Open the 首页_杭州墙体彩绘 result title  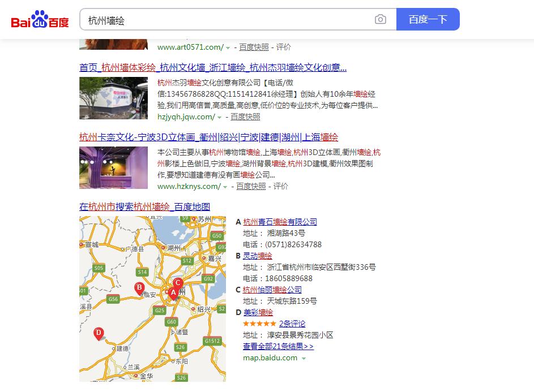point(213,67)
